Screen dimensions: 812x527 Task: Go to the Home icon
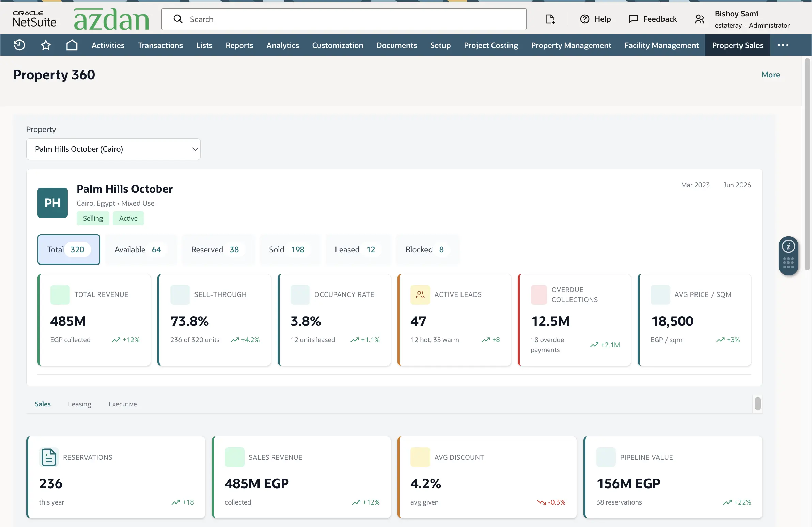72,45
